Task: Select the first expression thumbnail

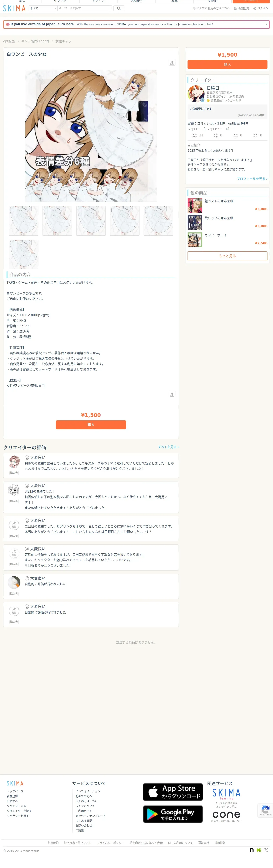Action: coord(24,221)
